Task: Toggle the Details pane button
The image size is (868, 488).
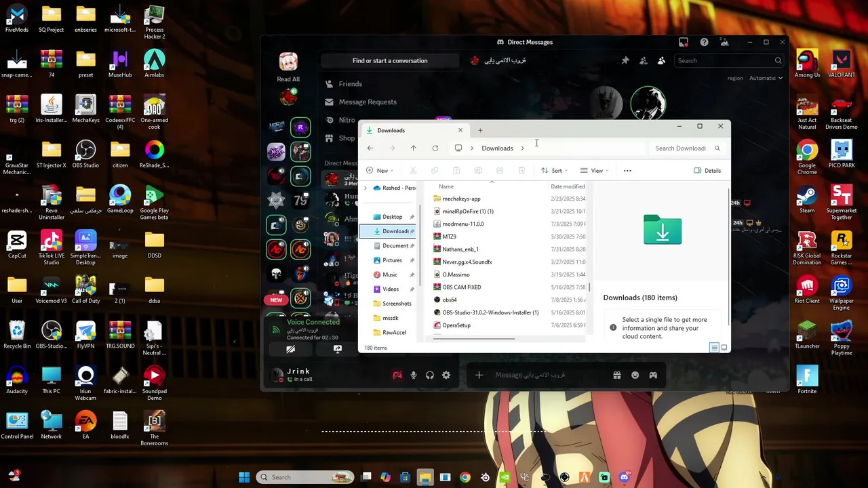Action: [707, 171]
